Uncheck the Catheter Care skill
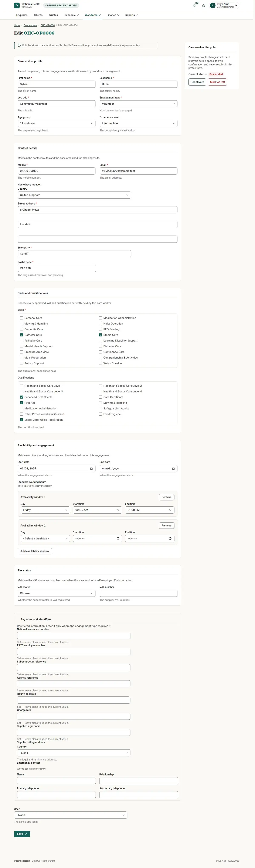Viewport: 255px width, 868px height. point(21,335)
